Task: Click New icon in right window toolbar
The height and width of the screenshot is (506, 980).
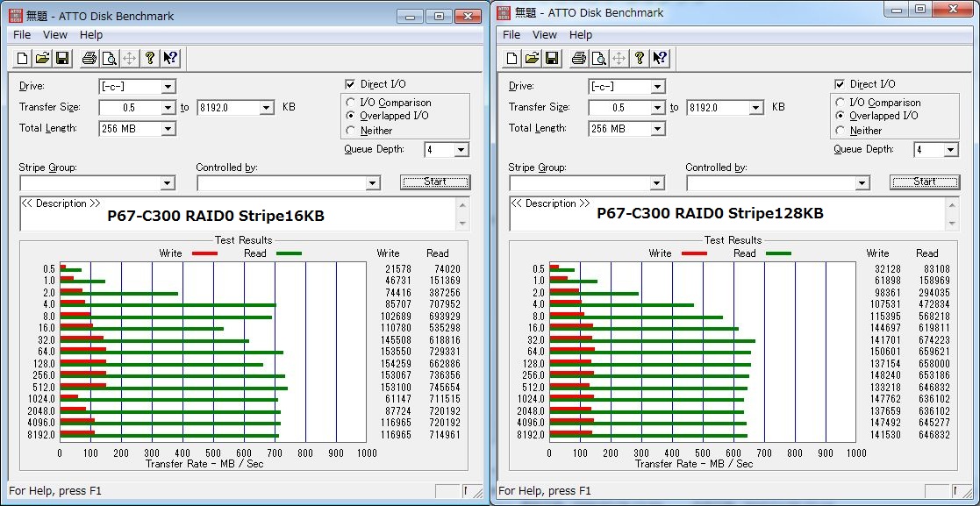Action: tap(512, 59)
